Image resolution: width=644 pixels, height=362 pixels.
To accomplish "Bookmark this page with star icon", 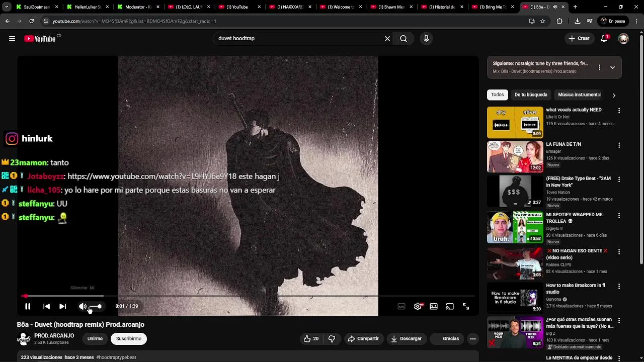I will tap(542, 21).
